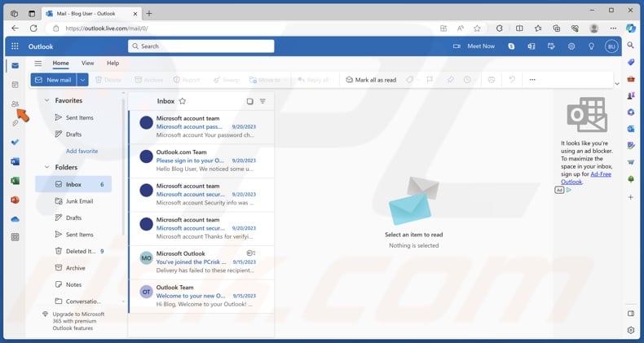Launch the Excel app from left rail
The image size is (644, 343).
point(15,181)
